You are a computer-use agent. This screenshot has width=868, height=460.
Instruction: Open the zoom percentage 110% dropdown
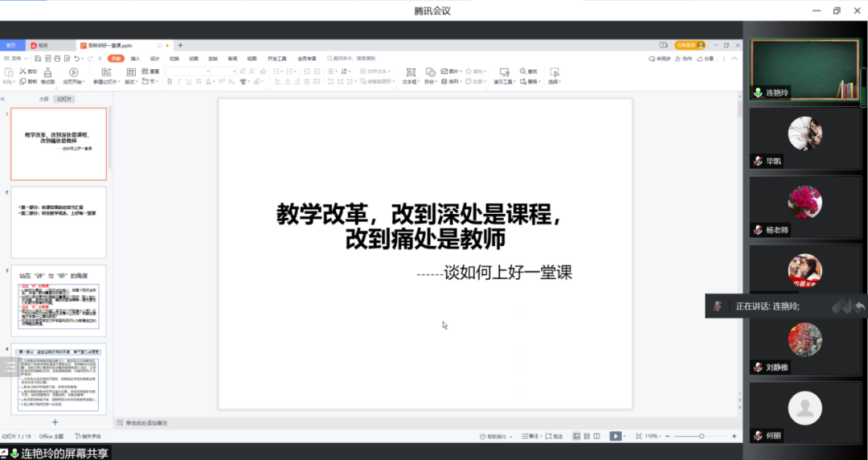pyautogui.click(x=653, y=437)
